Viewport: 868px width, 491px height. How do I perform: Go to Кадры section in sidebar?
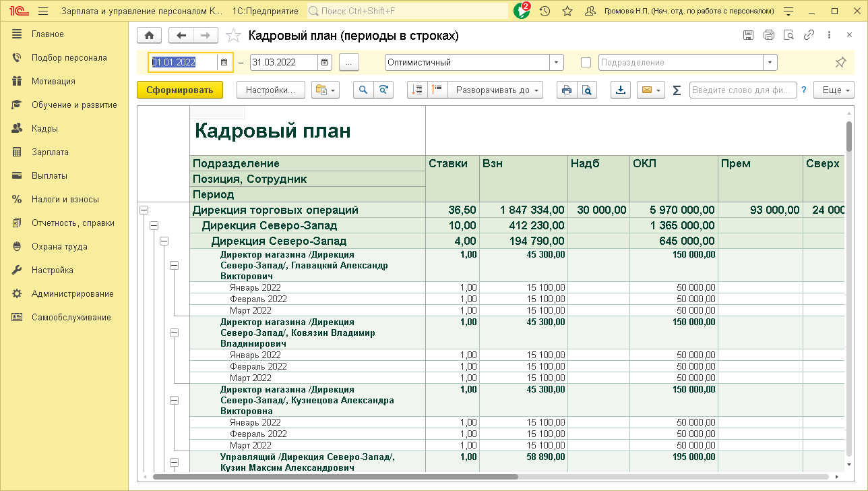click(x=44, y=129)
